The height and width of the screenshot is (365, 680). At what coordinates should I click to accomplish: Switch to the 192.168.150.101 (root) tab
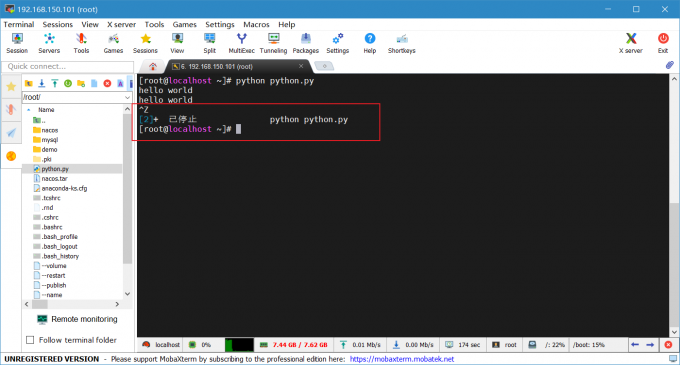point(238,66)
